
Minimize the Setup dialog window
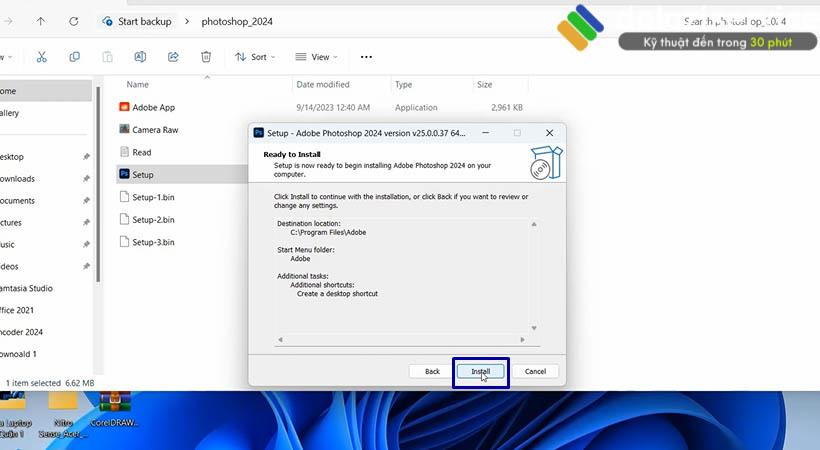pos(485,133)
